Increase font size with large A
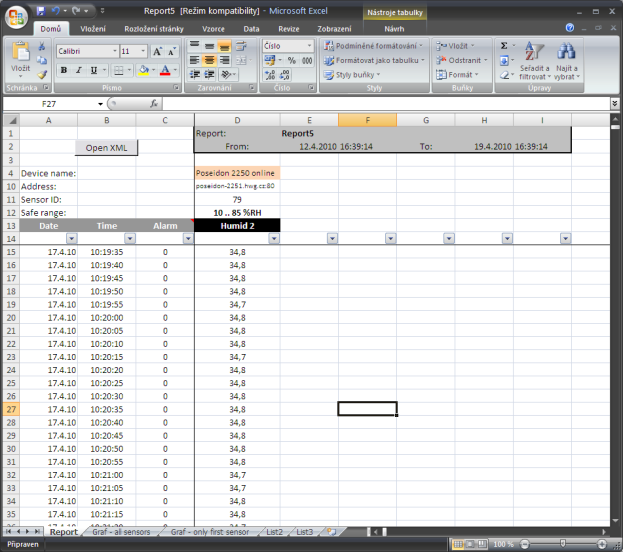Viewport: 623px width, 552px height. pos(157,51)
